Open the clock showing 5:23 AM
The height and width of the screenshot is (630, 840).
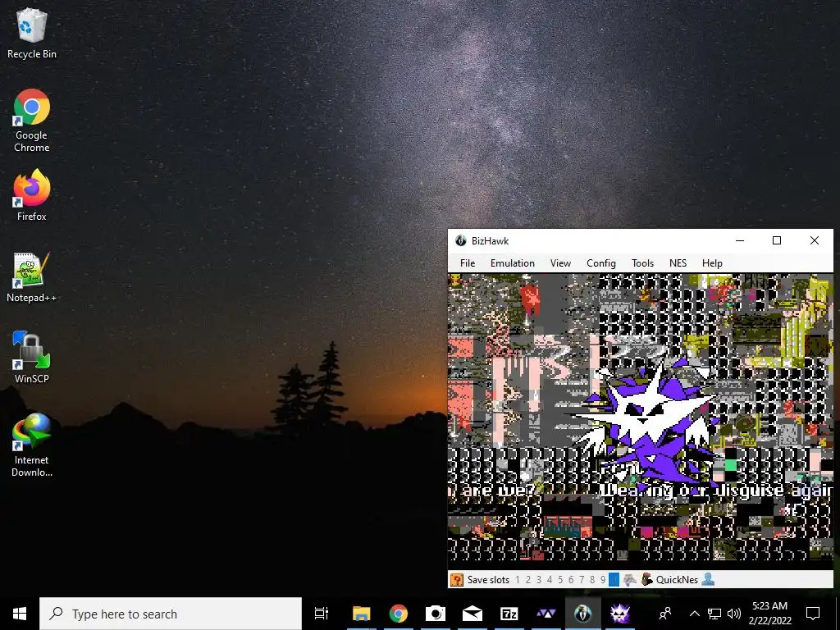769,614
